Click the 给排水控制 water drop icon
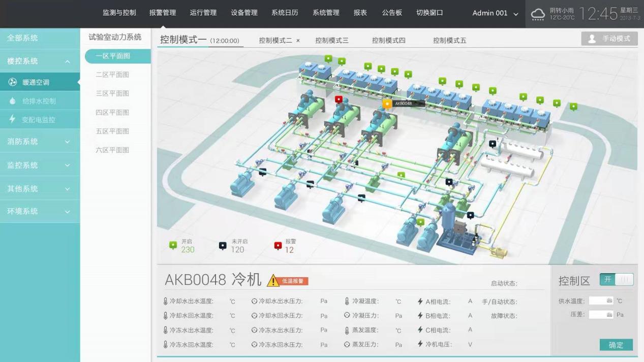The height and width of the screenshot is (362, 644). point(13,101)
